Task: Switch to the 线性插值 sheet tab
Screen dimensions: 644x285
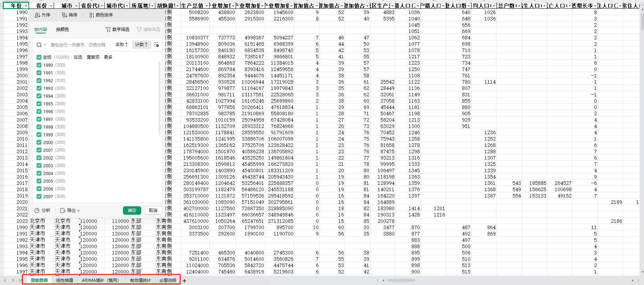Action: 65,280
